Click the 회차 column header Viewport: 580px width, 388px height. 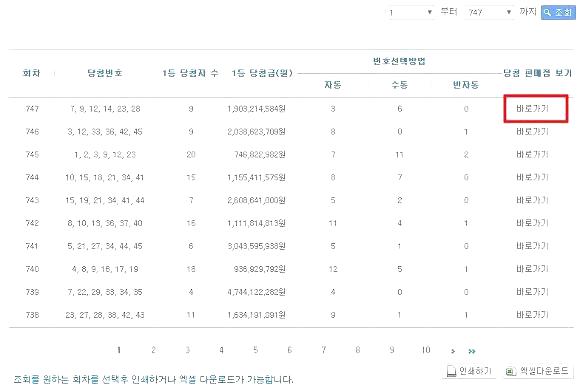pos(31,73)
